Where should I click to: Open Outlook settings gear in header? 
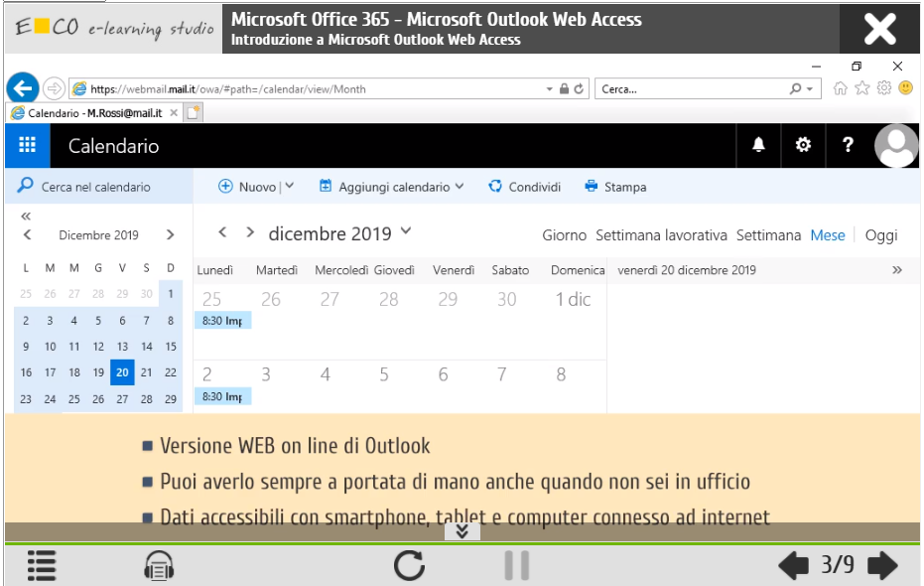[x=803, y=145]
